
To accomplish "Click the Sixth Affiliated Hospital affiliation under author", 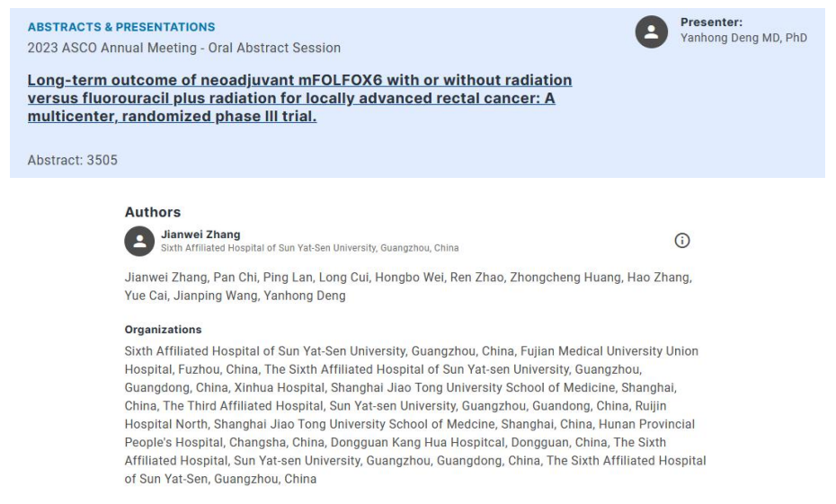I will (x=310, y=248).
